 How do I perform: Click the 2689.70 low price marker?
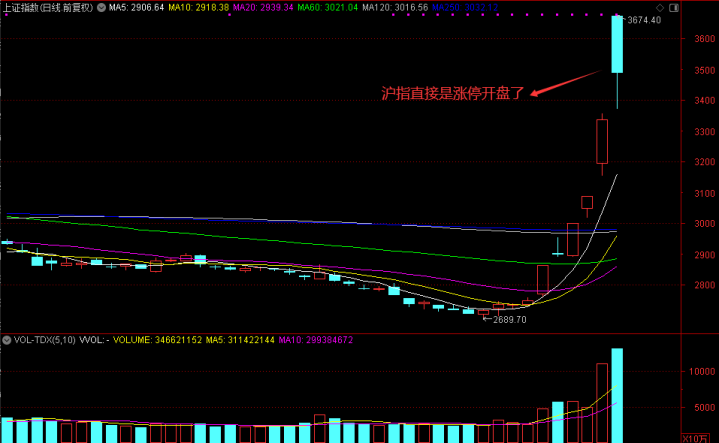tap(509, 320)
